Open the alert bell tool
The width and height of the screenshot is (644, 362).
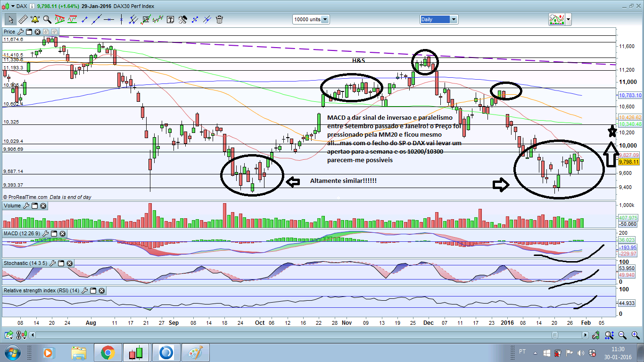coord(35,19)
